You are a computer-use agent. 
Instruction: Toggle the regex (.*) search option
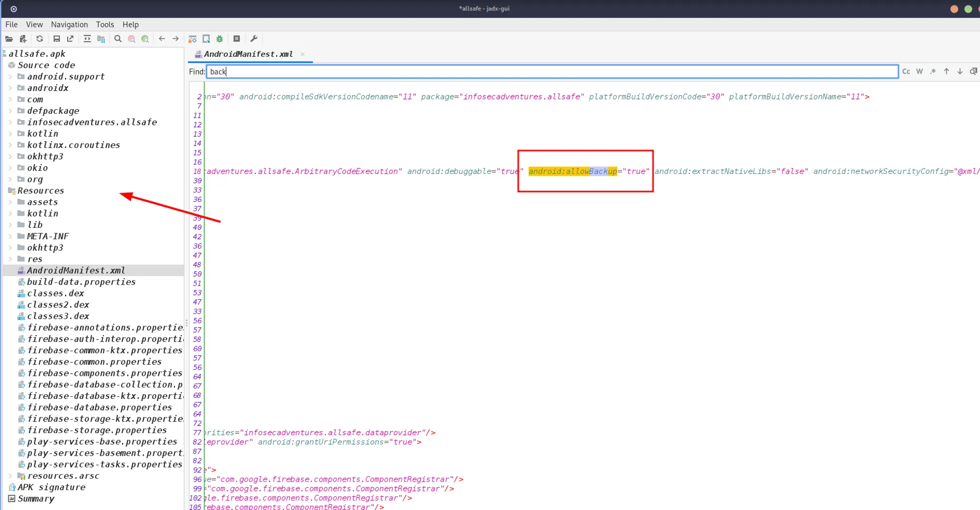pos(933,72)
